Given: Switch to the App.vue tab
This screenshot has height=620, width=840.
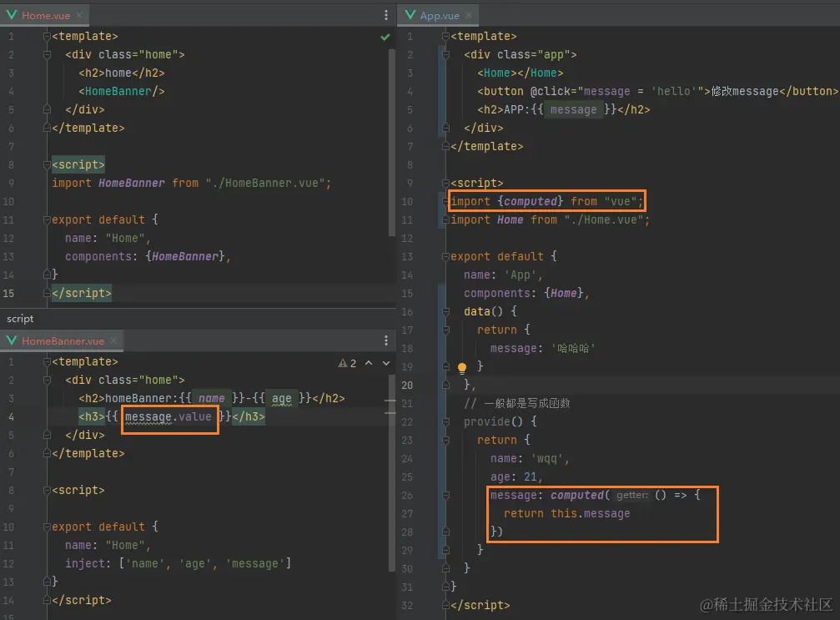Looking at the screenshot, I should (440, 16).
